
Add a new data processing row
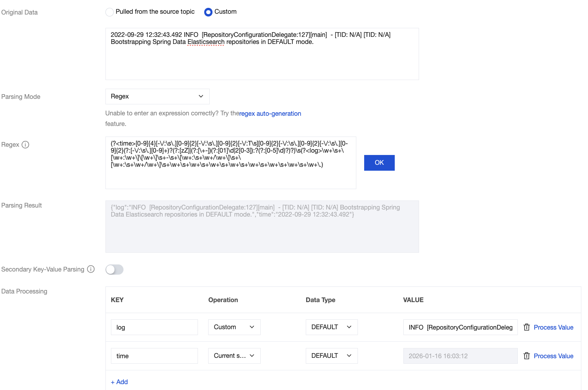coord(120,382)
